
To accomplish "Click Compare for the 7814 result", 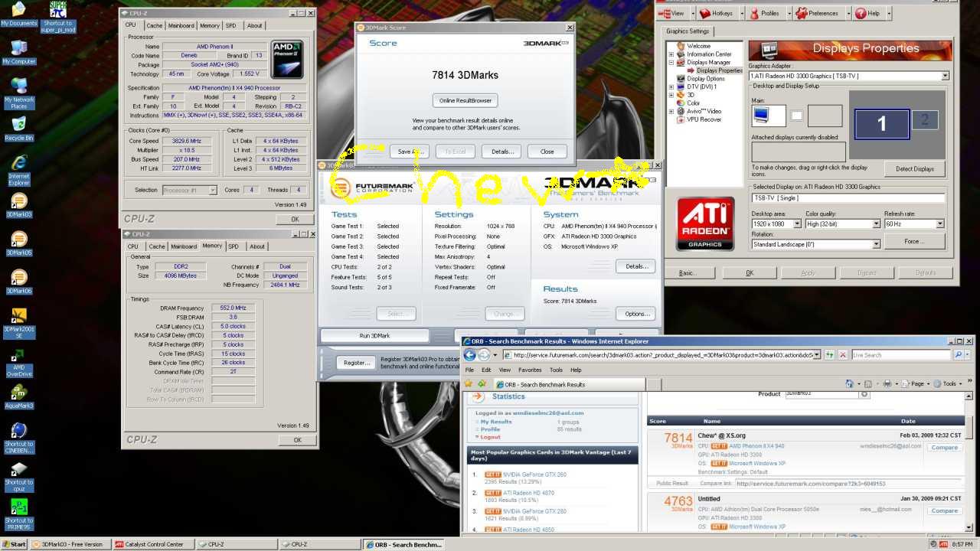I will 944,448.
